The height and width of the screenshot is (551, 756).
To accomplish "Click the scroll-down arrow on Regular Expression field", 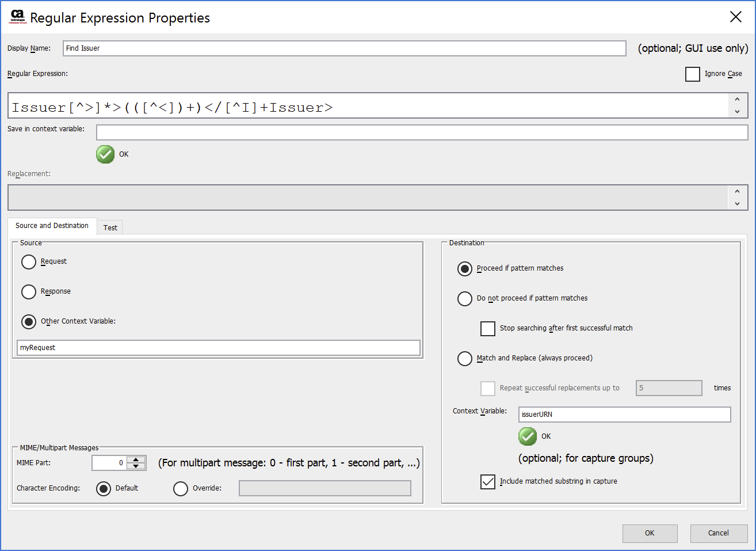I will point(738,112).
